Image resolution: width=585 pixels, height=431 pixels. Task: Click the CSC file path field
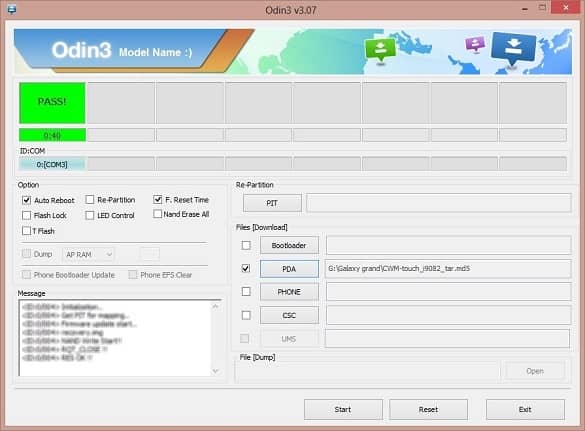(x=448, y=315)
